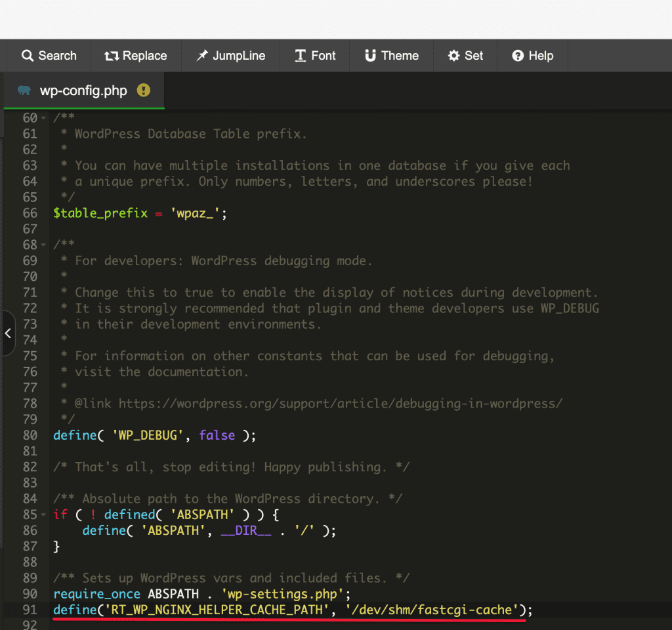Click the yellow warning icon on wp-config.php tab
672x630 pixels.
[x=144, y=91]
